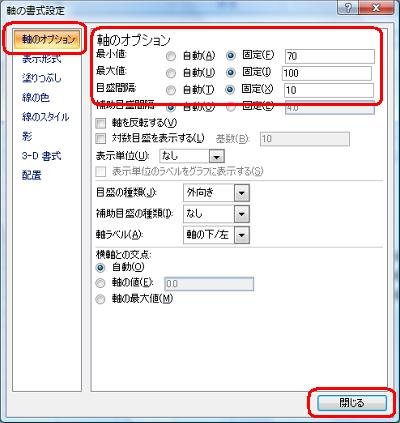This screenshot has height=423, width=400.
Task: Open the 3-D 書式 category
Action: coord(42,156)
